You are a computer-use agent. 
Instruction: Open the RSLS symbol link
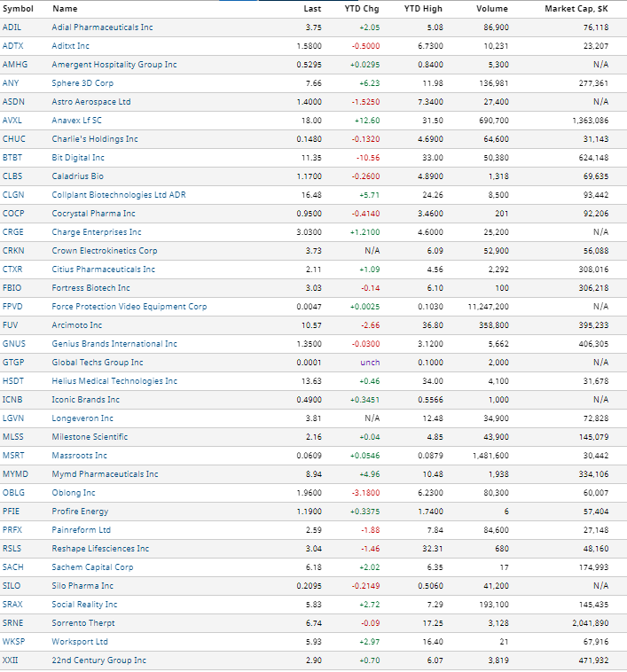[12, 549]
